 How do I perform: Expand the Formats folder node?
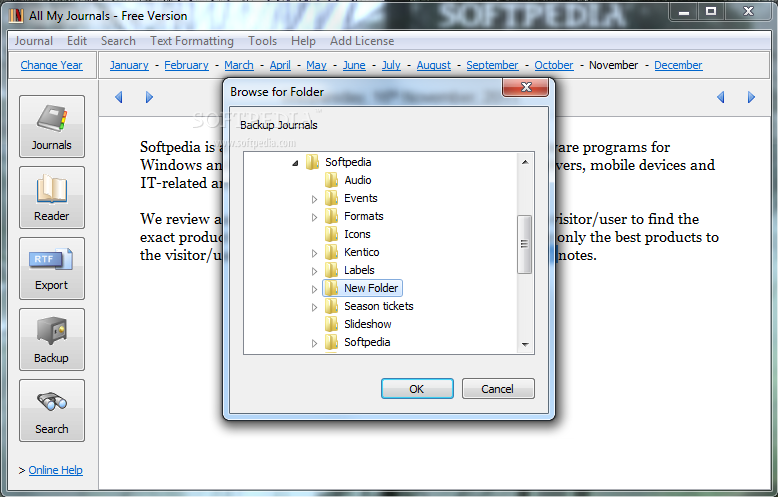point(314,217)
